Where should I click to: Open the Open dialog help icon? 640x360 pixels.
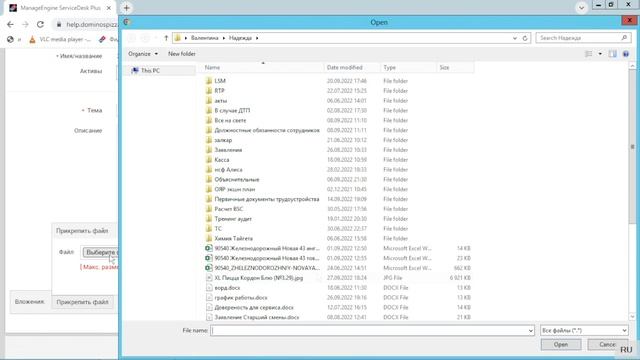coord(626,54)
